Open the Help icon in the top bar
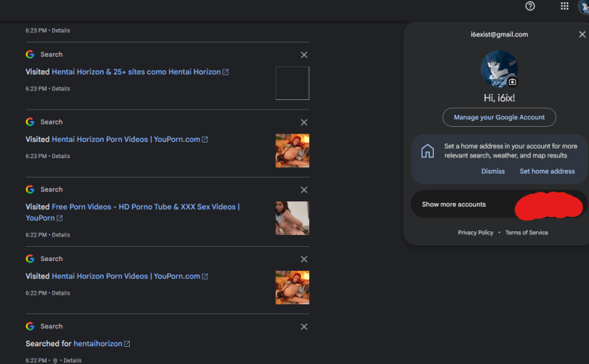The image size is (589, 364). [530, 6]
